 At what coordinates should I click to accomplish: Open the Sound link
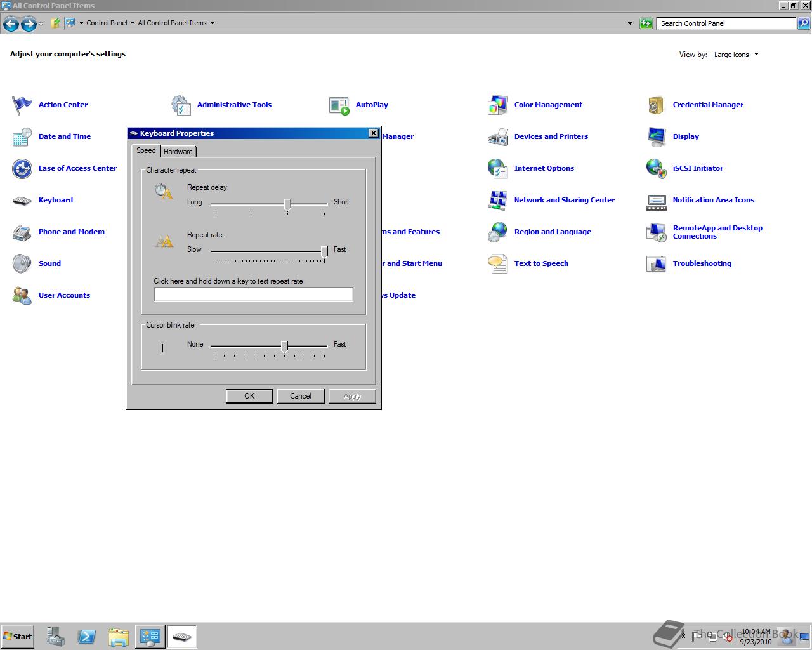(x=49, y=263)
